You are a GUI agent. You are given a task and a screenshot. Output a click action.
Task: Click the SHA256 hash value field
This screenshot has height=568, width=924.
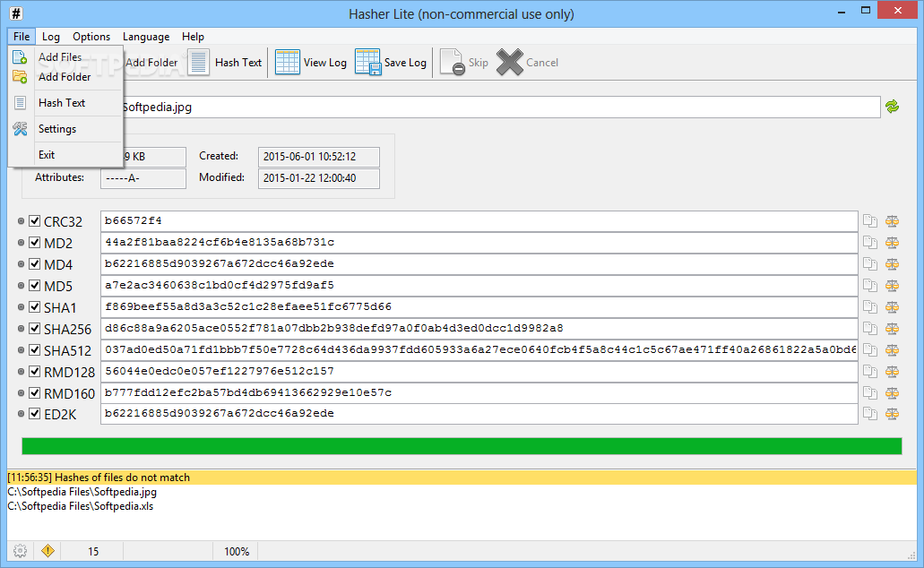pos(479,328)
